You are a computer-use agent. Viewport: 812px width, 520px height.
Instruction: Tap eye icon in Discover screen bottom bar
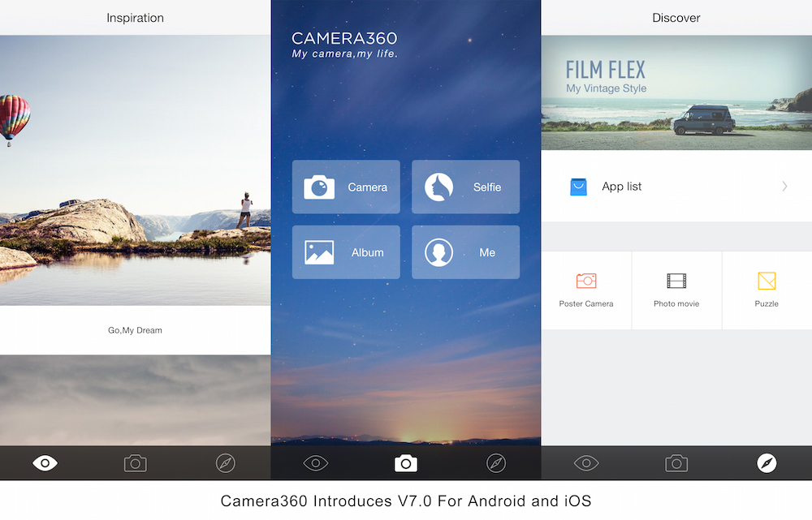(x=585, y=463)
